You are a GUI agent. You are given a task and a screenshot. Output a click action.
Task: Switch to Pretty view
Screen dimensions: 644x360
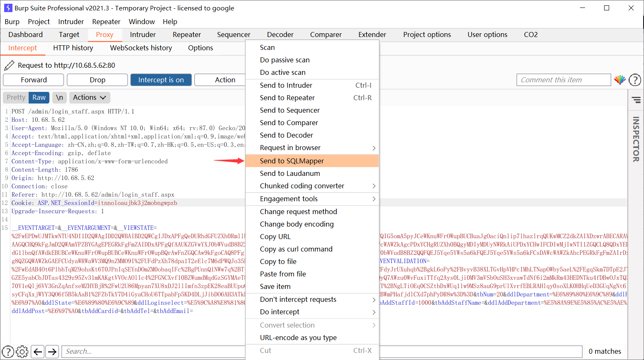point(16,97)
